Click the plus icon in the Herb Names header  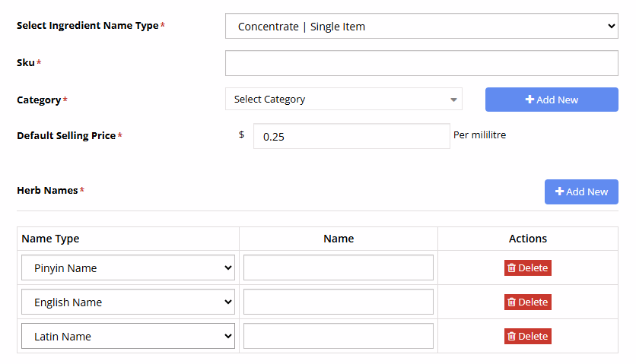560,191
